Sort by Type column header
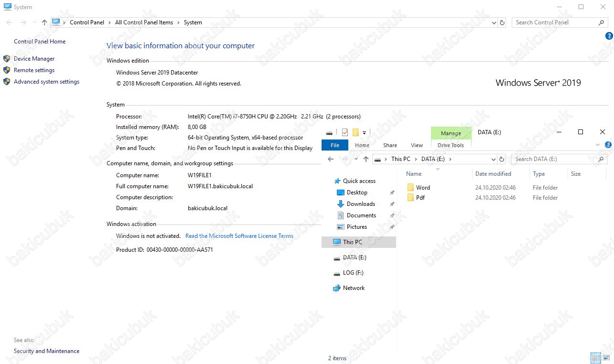 tap(539, 174)
